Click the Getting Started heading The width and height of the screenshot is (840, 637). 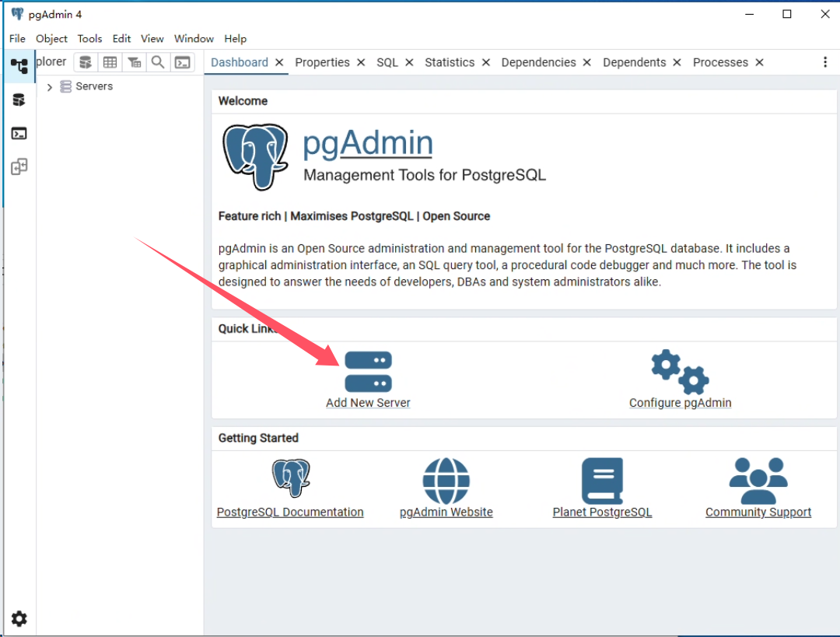pyautogui.click(x=258, y=438)
